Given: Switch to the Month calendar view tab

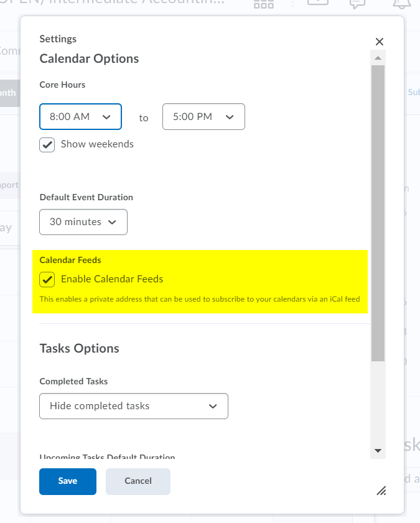Looking at the screenshot, I should click(9, 93).
